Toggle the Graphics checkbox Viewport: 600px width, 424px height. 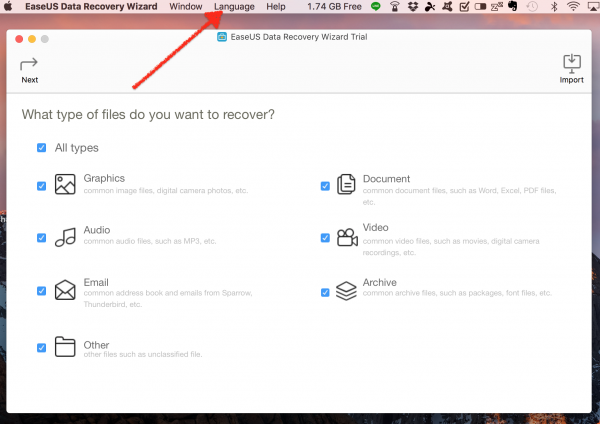(x=41, y=186)
